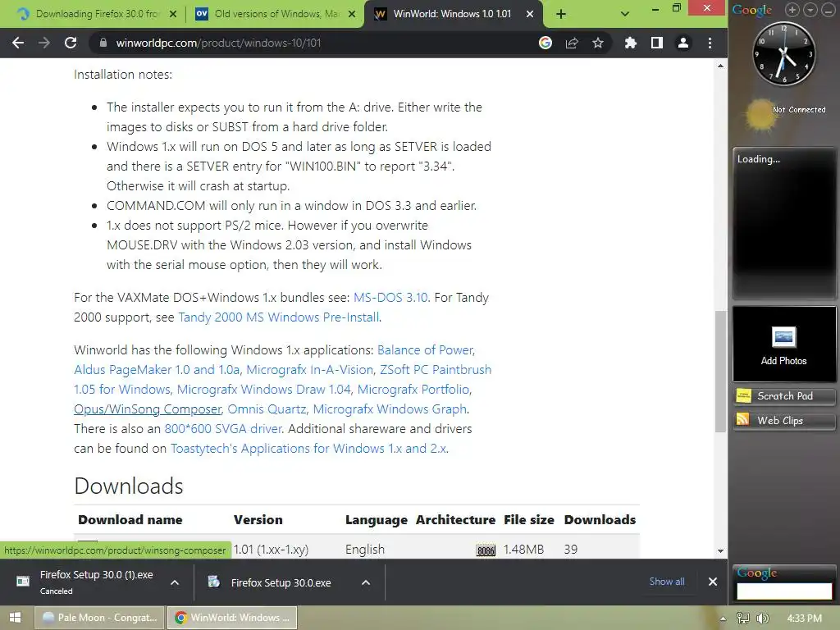Click the sidebar add gadget plus icon

(792, 9)
